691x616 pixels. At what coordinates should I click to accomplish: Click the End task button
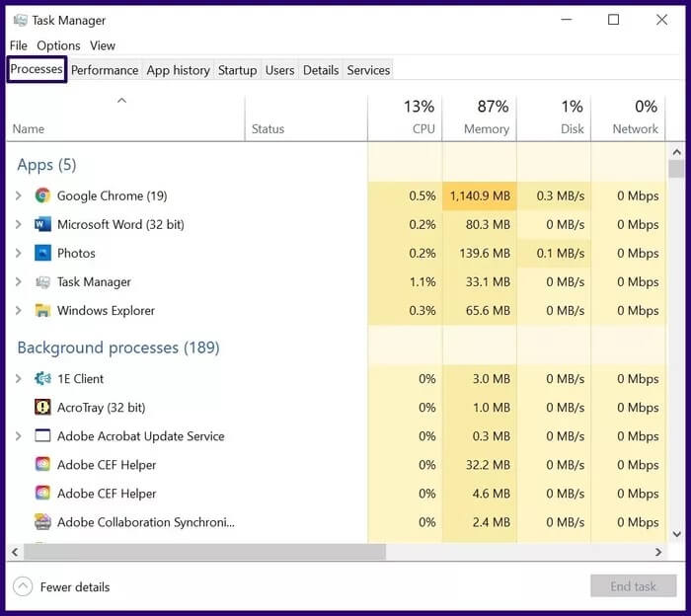tap(634, 586)
